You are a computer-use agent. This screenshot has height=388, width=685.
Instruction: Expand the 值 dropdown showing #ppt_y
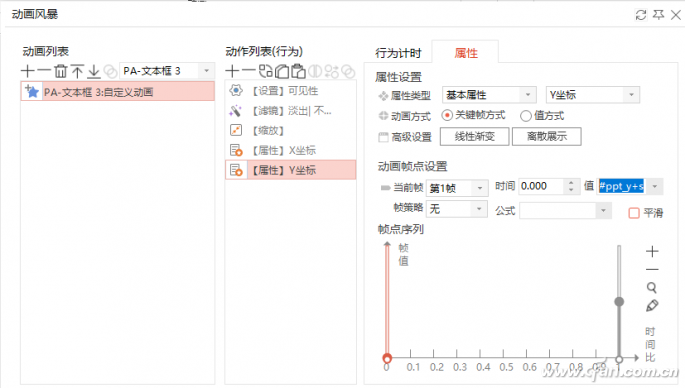(x=654, y=187)
